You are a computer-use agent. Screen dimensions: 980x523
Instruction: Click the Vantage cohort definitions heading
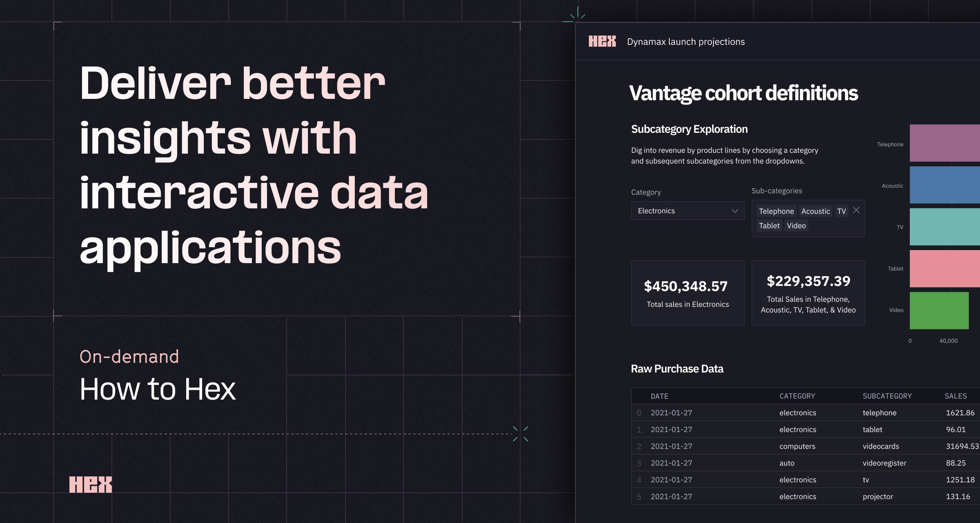tap(743, 93)
